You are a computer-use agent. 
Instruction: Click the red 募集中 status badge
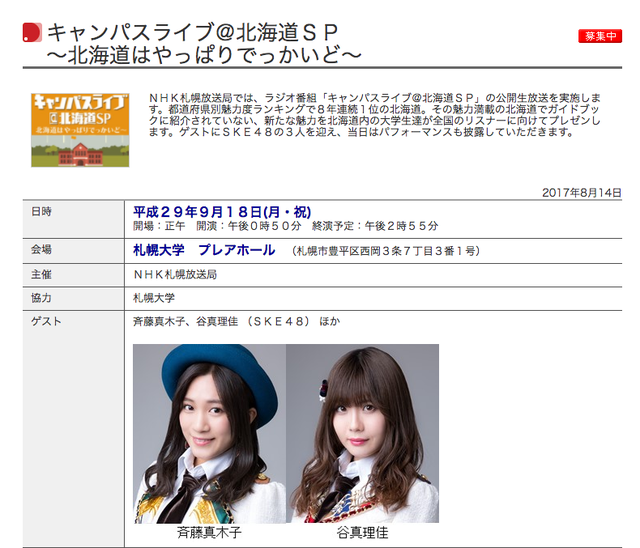click(600, 36)
